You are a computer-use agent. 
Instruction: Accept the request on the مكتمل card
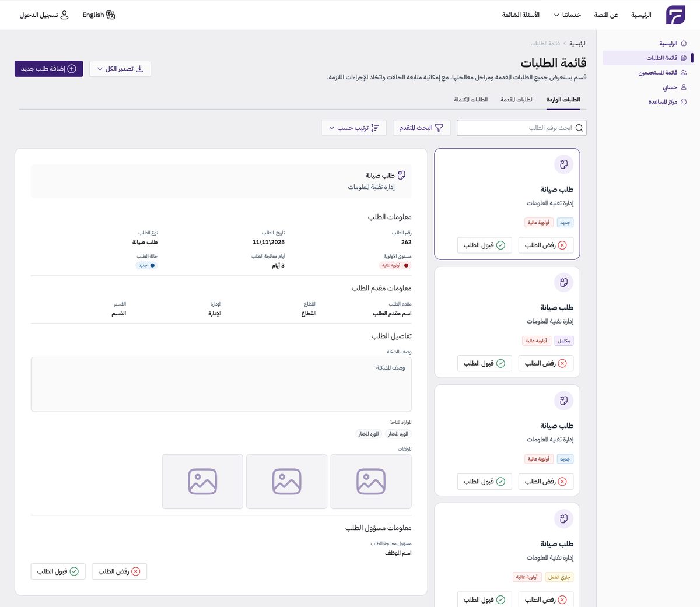[485, 363]
